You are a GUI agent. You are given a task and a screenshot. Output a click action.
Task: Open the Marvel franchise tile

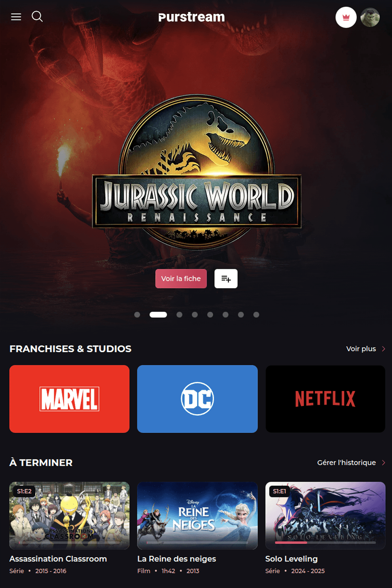(x=69, y=399)
